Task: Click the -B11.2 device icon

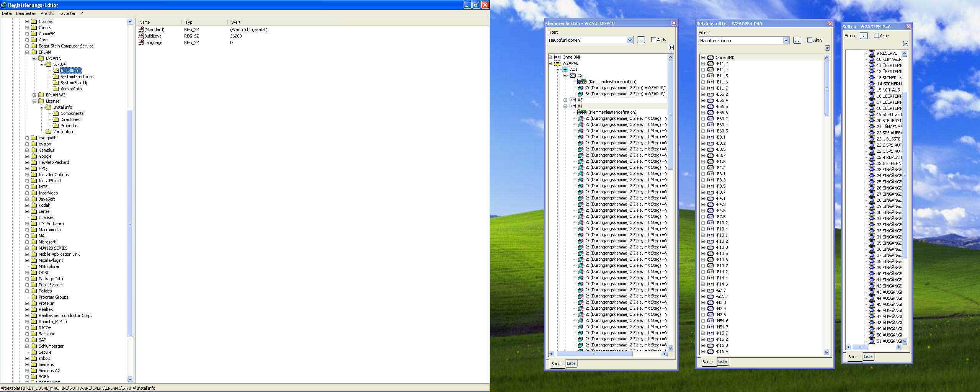Action: (710, 64)
